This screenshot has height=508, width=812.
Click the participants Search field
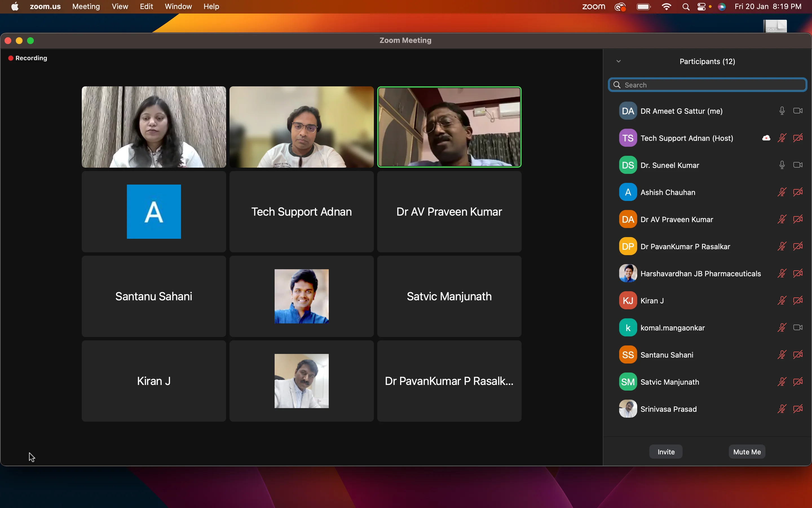coord(707,85)
